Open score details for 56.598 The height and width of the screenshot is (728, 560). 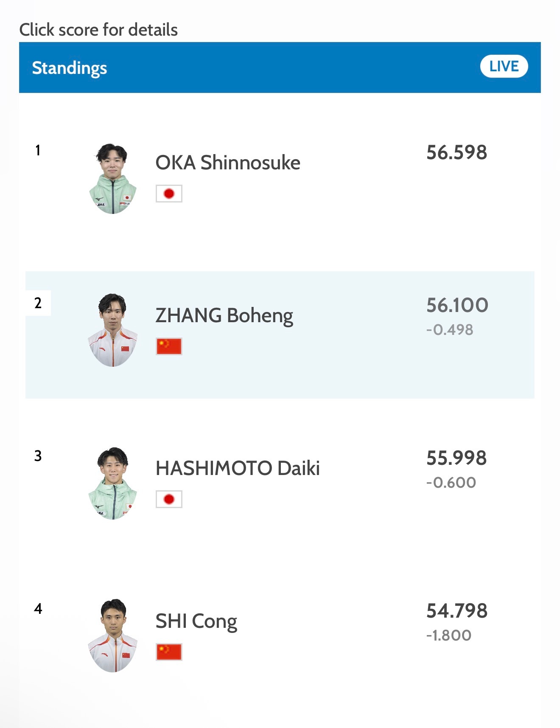point(456,152)
